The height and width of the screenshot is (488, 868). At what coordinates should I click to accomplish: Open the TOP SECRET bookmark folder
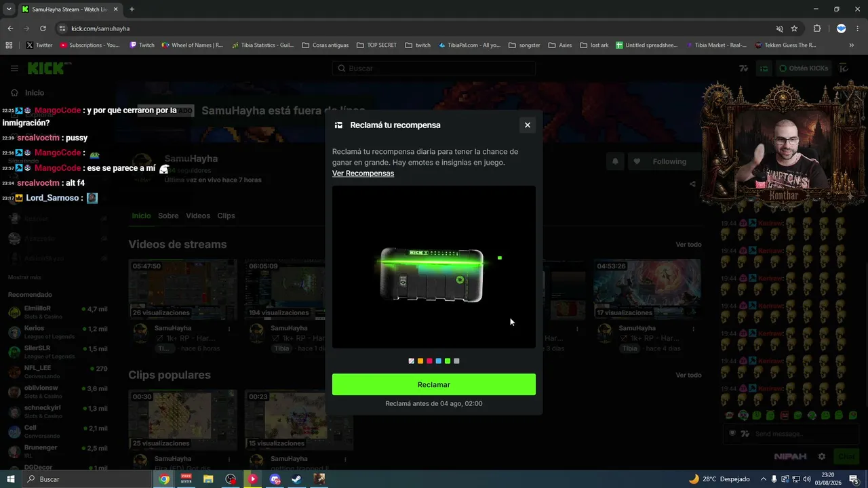point(376,45)
